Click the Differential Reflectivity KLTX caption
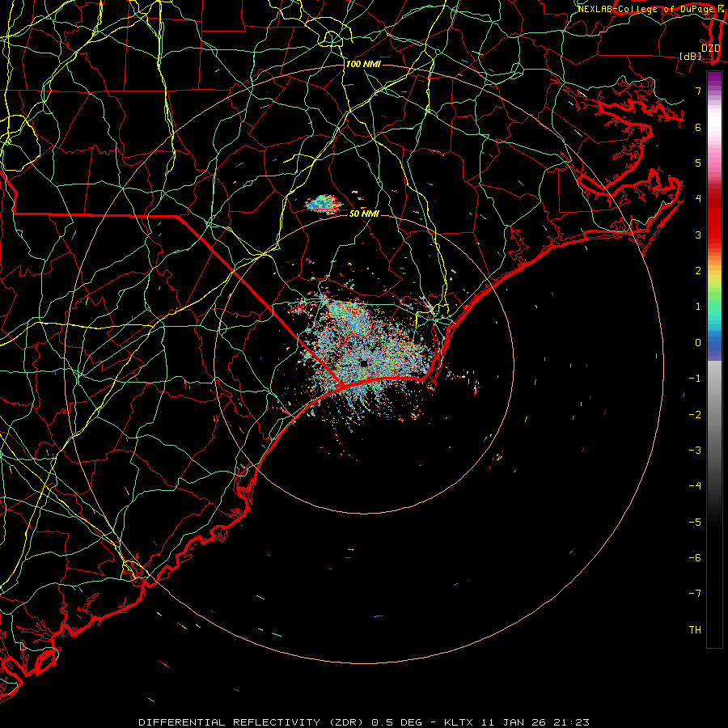The height and width of the screenshot is (728, 728). (x=364, y=722)
